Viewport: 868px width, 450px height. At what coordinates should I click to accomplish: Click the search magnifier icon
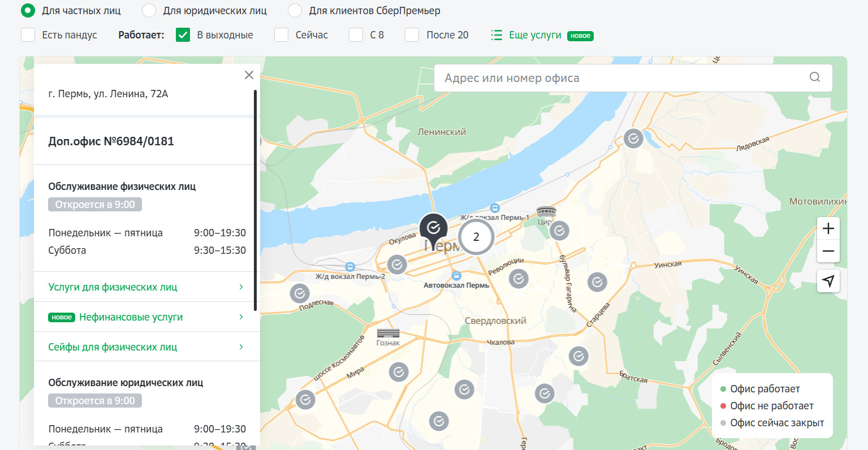click(x=815, y=77)
